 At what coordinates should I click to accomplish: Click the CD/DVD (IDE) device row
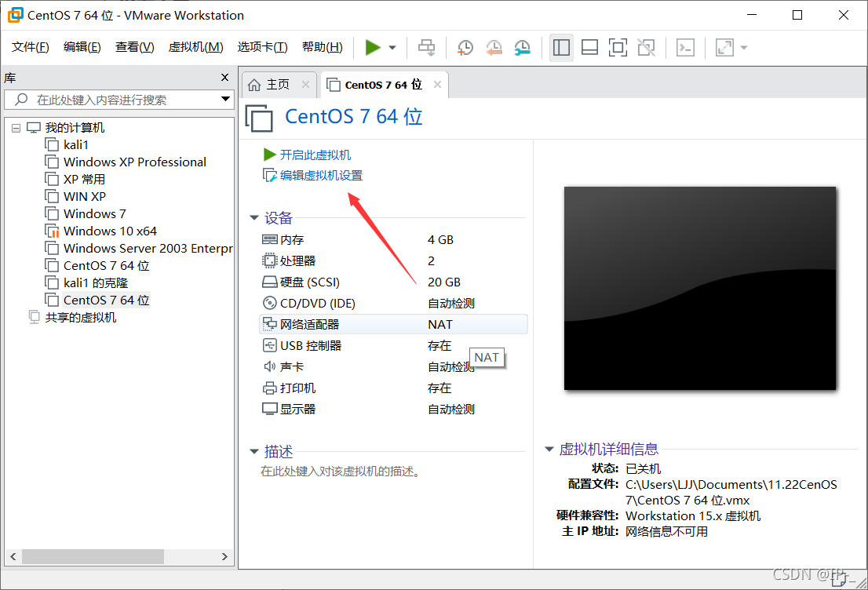tap(393, 304)
